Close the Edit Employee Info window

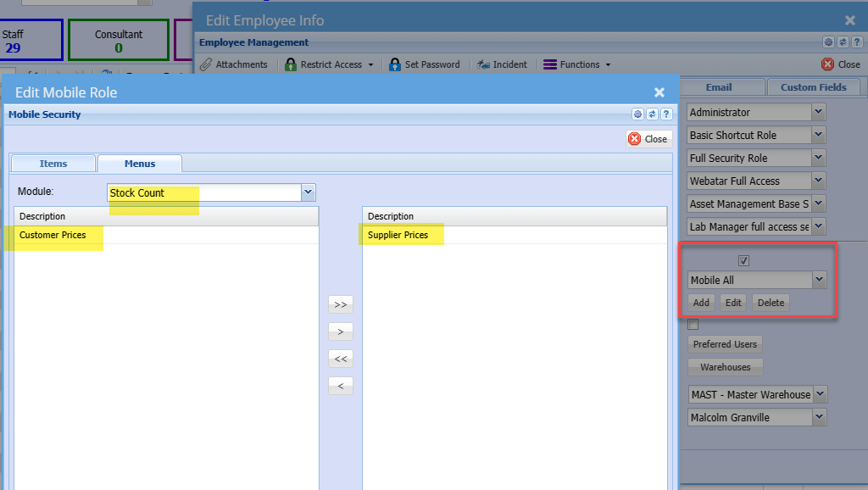850,20
